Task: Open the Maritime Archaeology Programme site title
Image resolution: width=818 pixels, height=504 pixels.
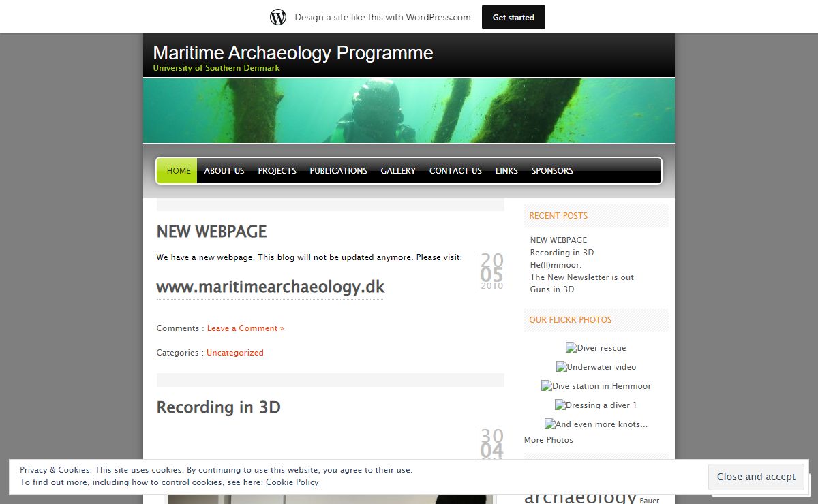Action: (x=293, y=52)
